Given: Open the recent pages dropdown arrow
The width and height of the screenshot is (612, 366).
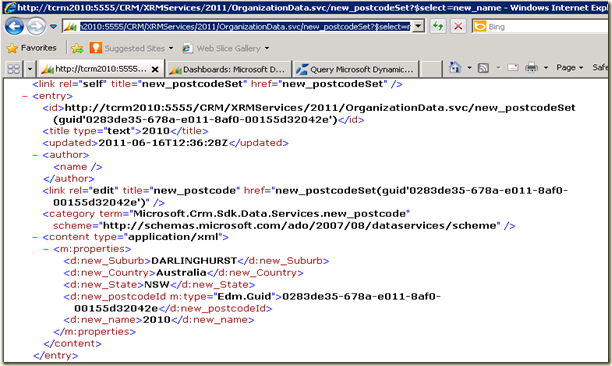Looking at the screenshot, I should [x=53, y=27].
